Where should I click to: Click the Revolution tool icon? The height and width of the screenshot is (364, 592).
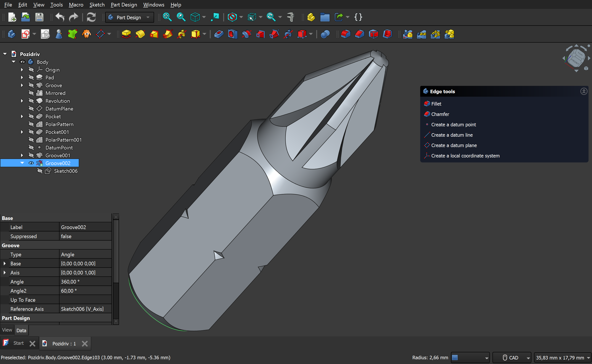point(140,34)
